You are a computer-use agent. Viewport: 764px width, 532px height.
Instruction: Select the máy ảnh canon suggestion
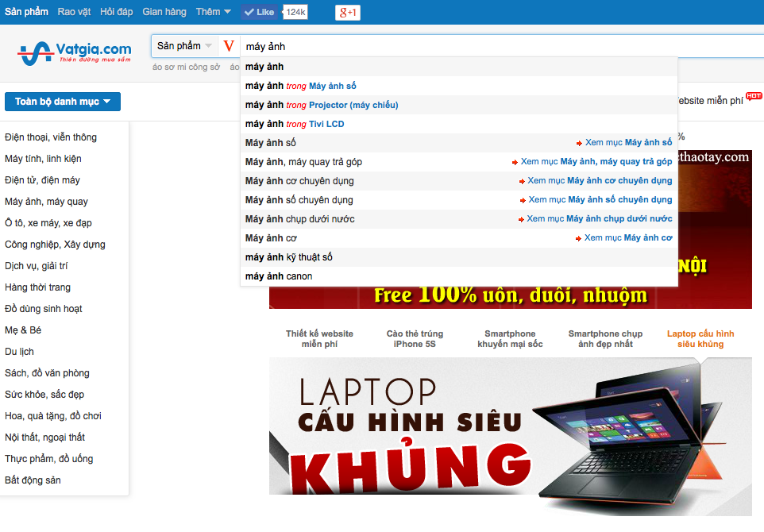pos(279,276)
